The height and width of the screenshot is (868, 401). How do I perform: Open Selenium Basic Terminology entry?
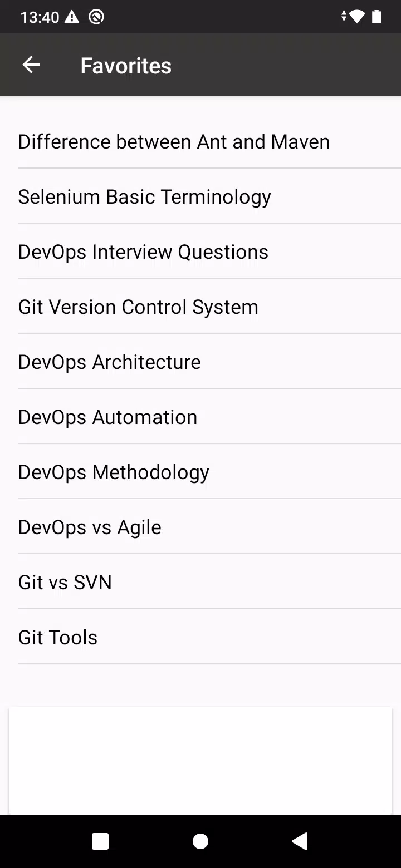click(x=200, y=196)
